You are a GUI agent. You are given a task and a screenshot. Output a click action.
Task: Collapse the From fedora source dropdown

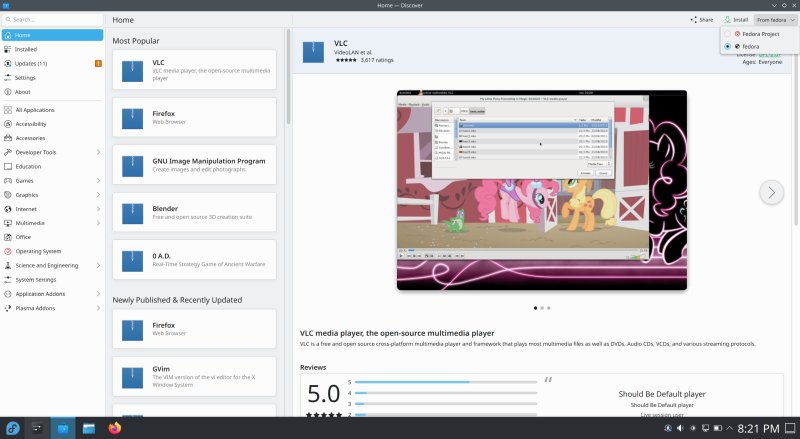click(x=776, y=19)
